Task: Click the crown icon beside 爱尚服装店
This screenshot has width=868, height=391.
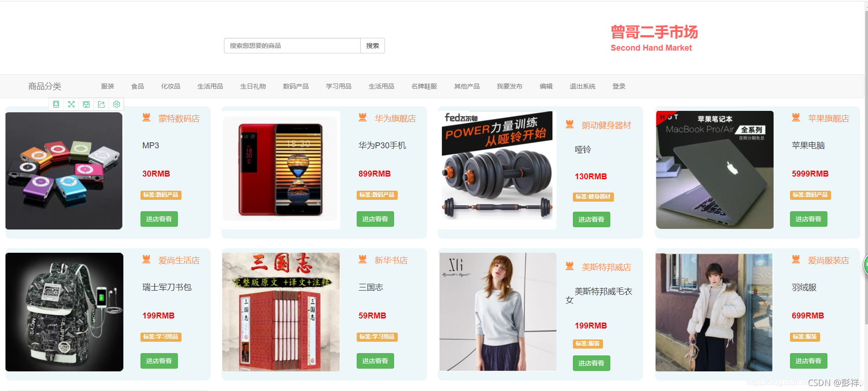Action: pyautogui.click(x=796, y=260)
